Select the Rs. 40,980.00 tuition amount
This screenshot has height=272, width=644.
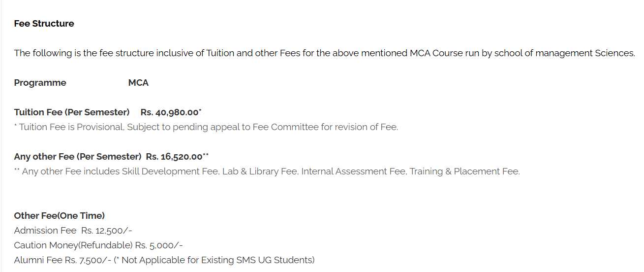(x=170, y=112)
